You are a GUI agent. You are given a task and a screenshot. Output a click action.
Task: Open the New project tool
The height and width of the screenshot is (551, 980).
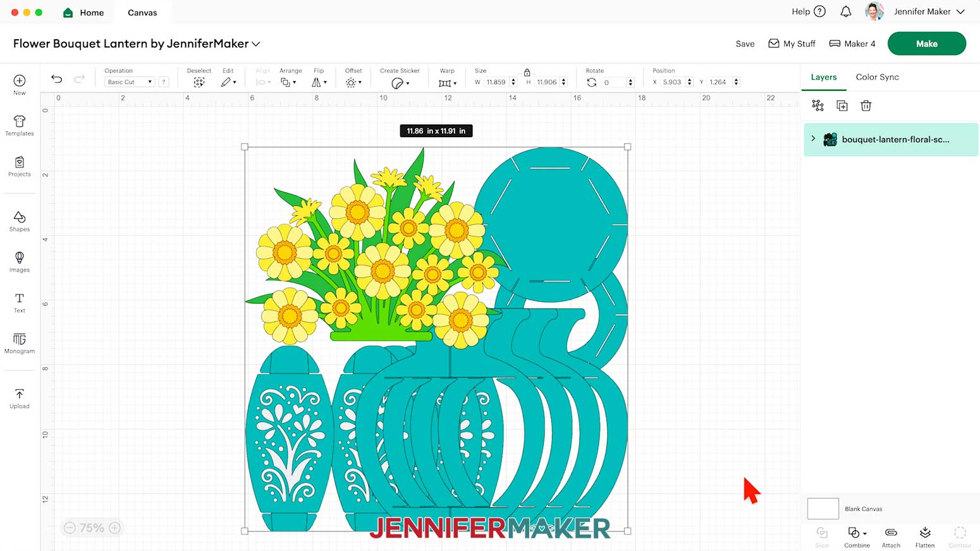pyautogui.click(x=20, y=84)
